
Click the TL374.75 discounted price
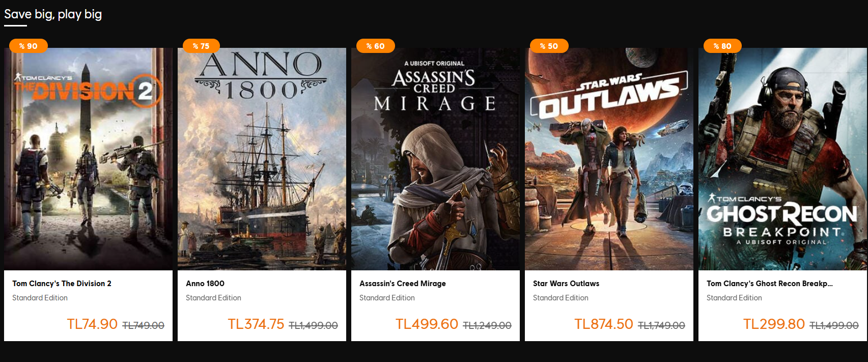click(x=256, y=324)
